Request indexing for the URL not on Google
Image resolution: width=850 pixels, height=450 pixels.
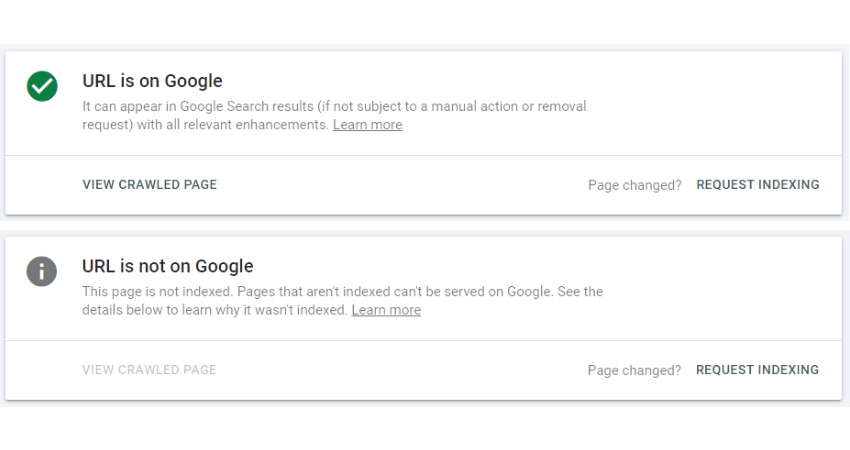(757, 370)
